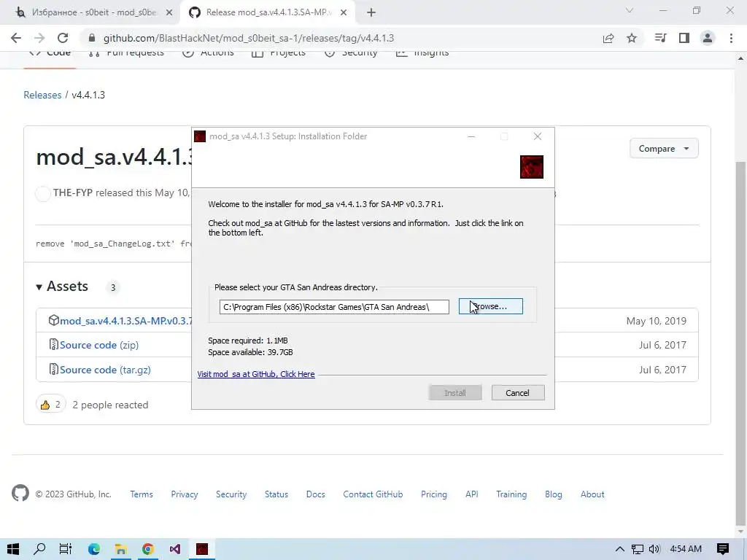Open the Privacy footer link
Image resolution: width=747 pixels, height=560 pixels.
click(185, 494)
